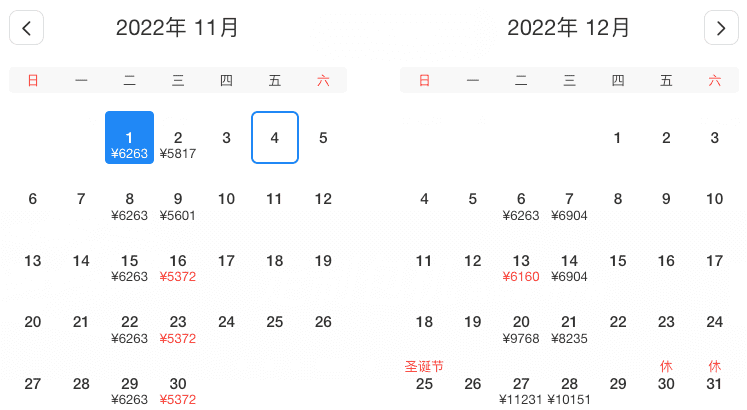Pick November 2 priced ¥5817
Image resolution: width=747 pixels, height=410 pixels.
[178, 144]
